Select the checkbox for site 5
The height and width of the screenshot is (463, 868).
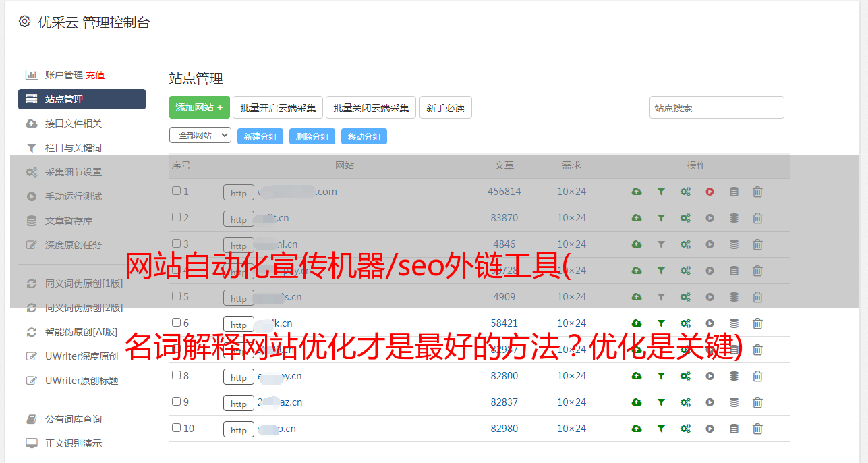click(176, 296)
